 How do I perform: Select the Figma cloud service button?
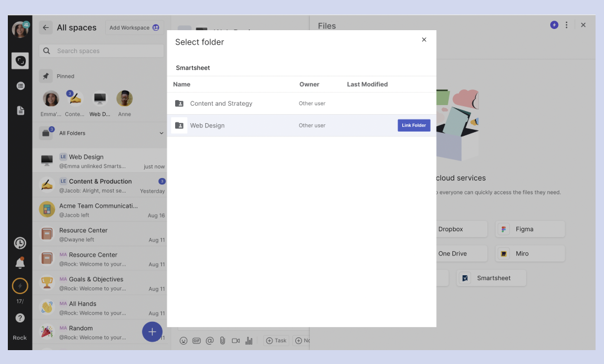[530, 229]
